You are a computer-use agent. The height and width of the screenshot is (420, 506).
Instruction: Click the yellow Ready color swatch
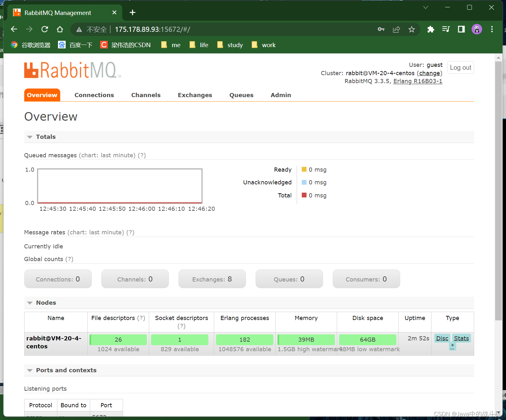[304, 169]
